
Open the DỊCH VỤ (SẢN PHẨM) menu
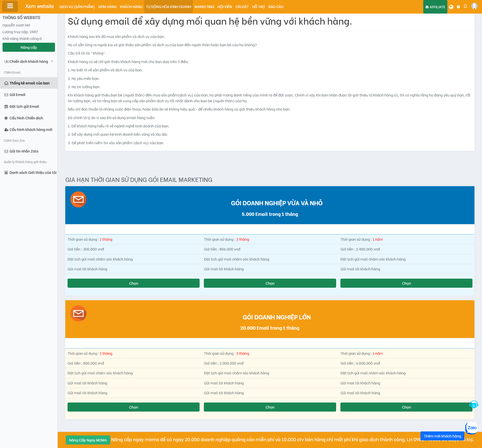(77, 7)
